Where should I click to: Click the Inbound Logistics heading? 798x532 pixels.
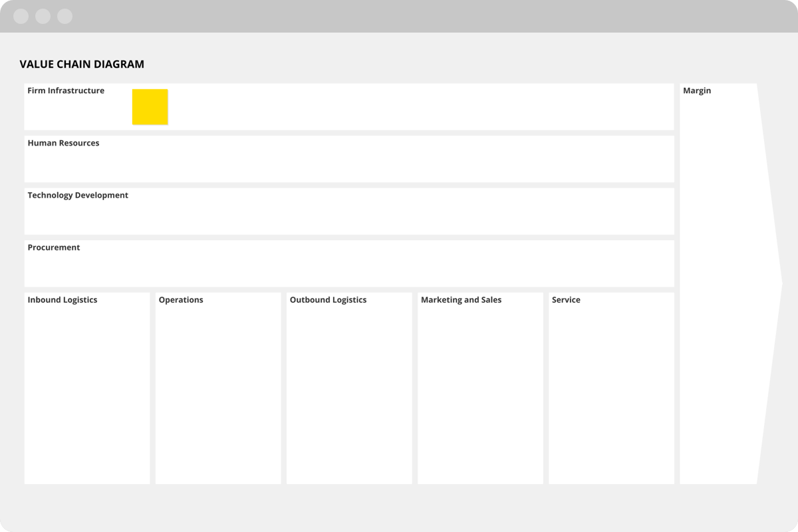tap(63, 300)
